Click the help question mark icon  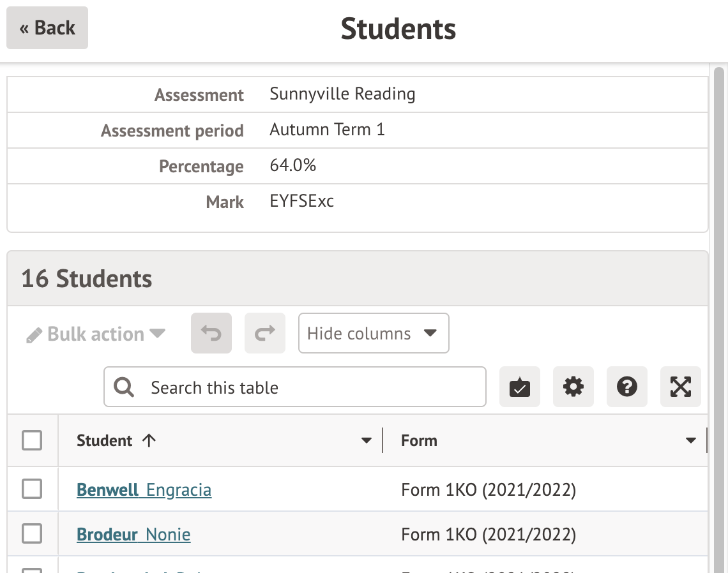(x=626, y=387)
